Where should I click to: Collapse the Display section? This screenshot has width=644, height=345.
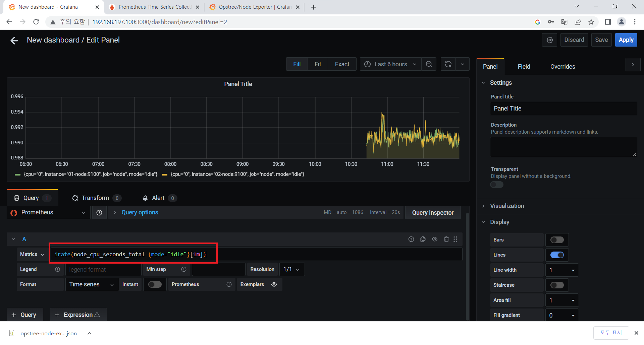point(499,222)
